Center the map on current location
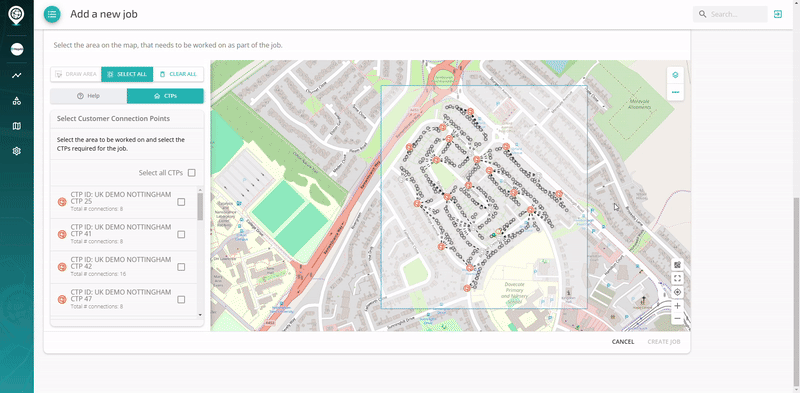This screenshot has width=800, height=393. (x=677, y=292)
